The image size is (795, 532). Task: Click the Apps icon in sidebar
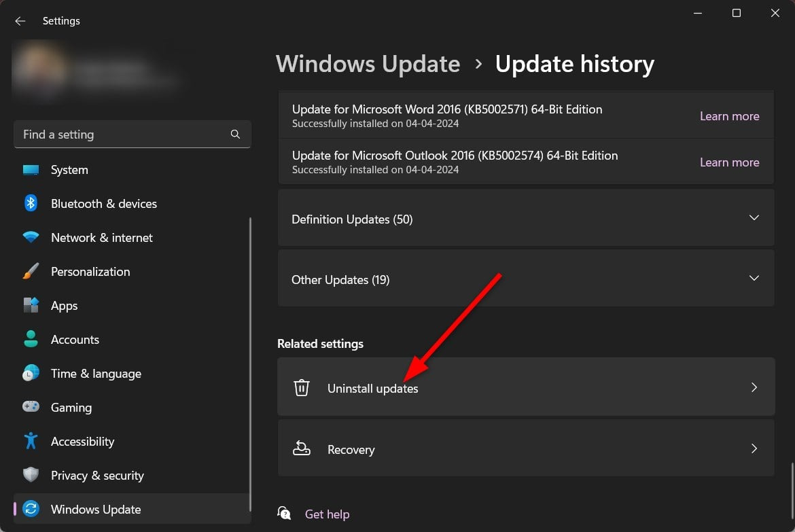31,305
